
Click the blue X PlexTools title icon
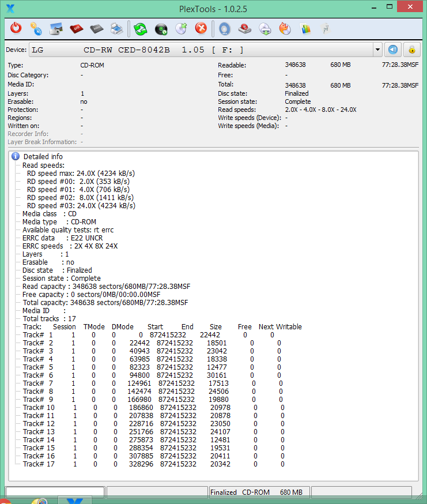coord(10,9)
